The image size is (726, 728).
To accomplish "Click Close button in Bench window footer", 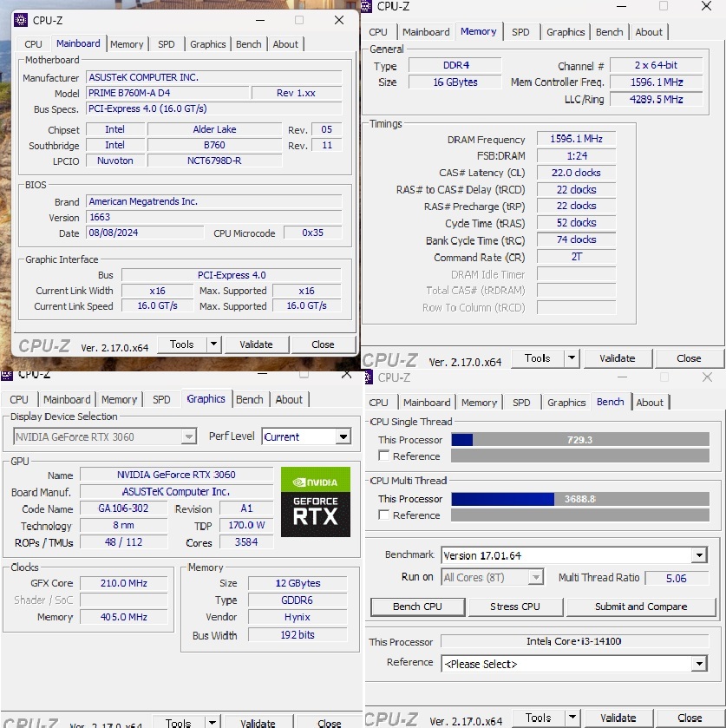I will tap(690, 718).
